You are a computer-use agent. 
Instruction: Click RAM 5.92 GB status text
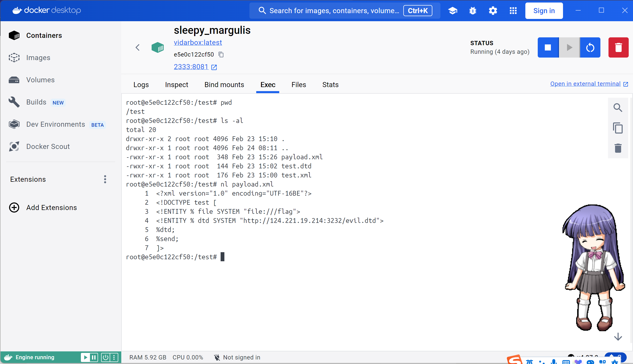[148, 357]
